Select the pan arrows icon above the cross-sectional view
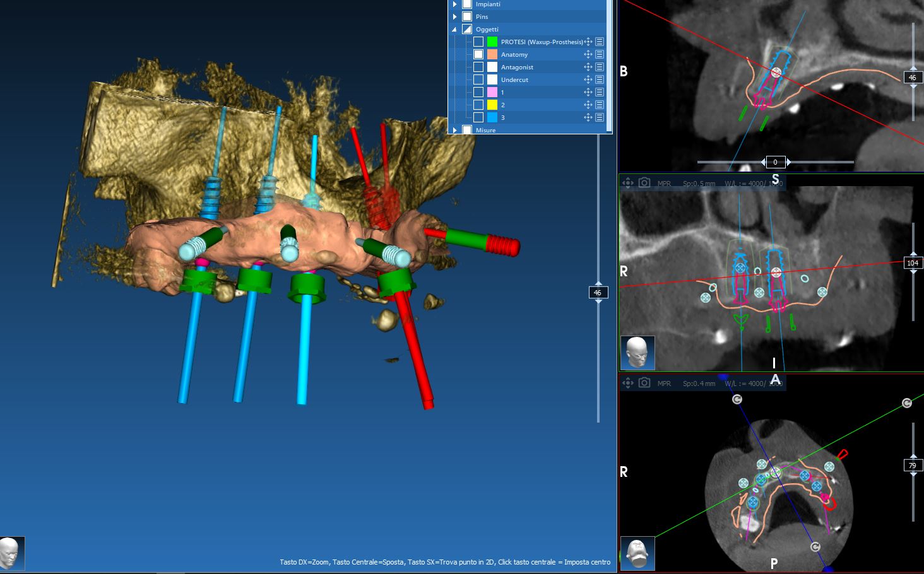Image resolution: width=924 pixels, height=574 pixels. 628,182
